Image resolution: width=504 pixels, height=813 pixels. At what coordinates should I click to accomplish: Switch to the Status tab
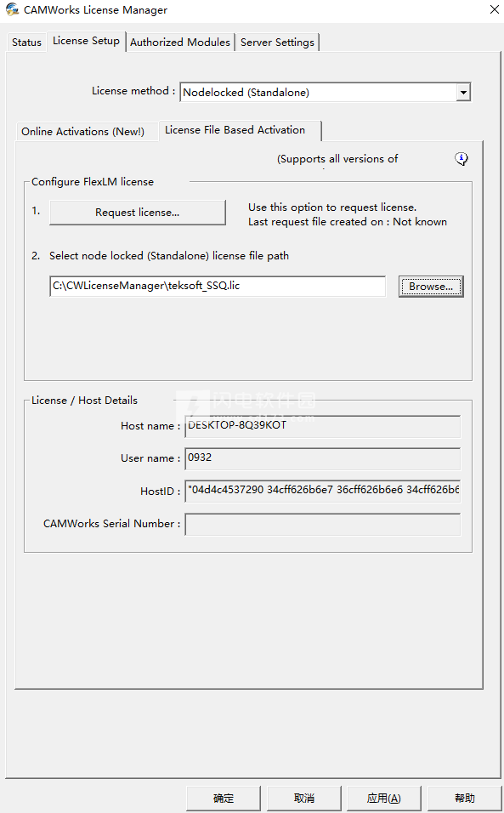pyautogui.click(x=26, y=43)
